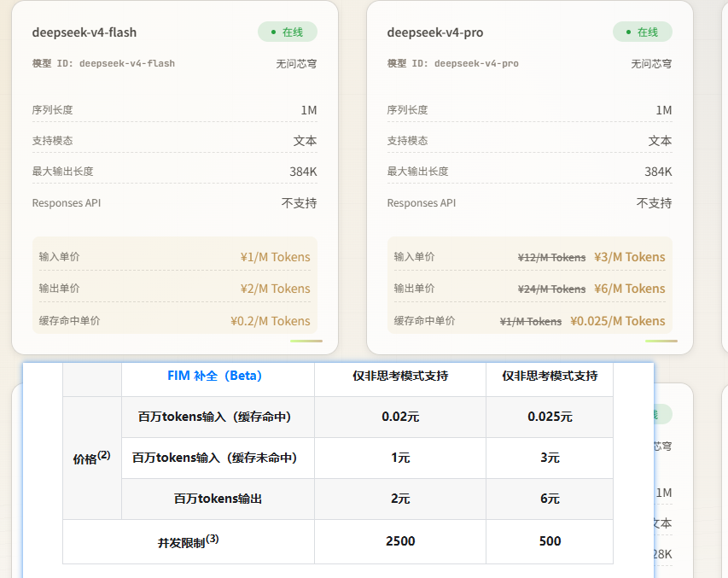
Task: Click 最大输出长度 384K on pro card
Action: [658, 172]
